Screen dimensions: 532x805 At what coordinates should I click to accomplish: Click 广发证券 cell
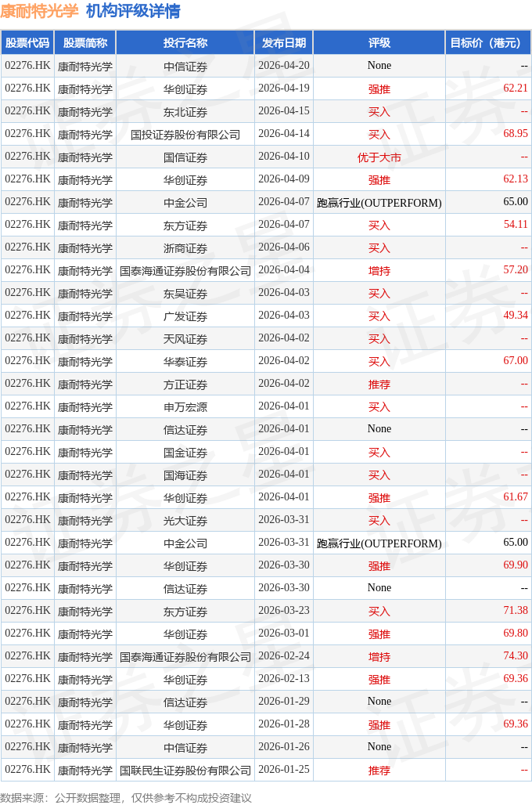[x=185, y=316]
